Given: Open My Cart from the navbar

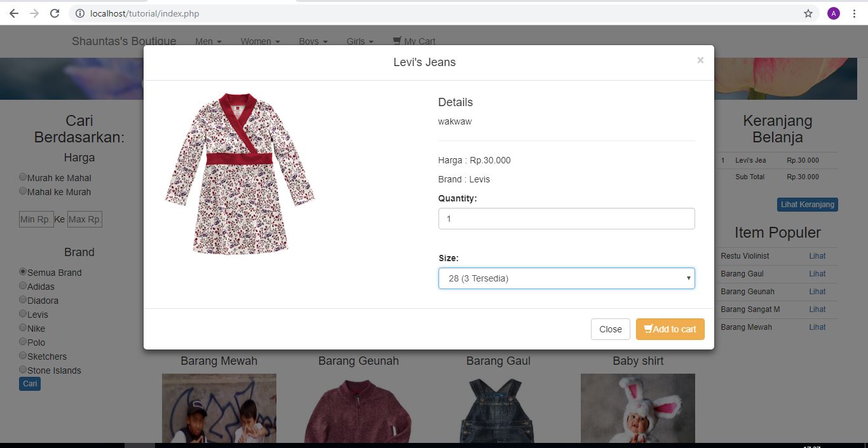Looking at the screenshot, I should click(414, 41).
